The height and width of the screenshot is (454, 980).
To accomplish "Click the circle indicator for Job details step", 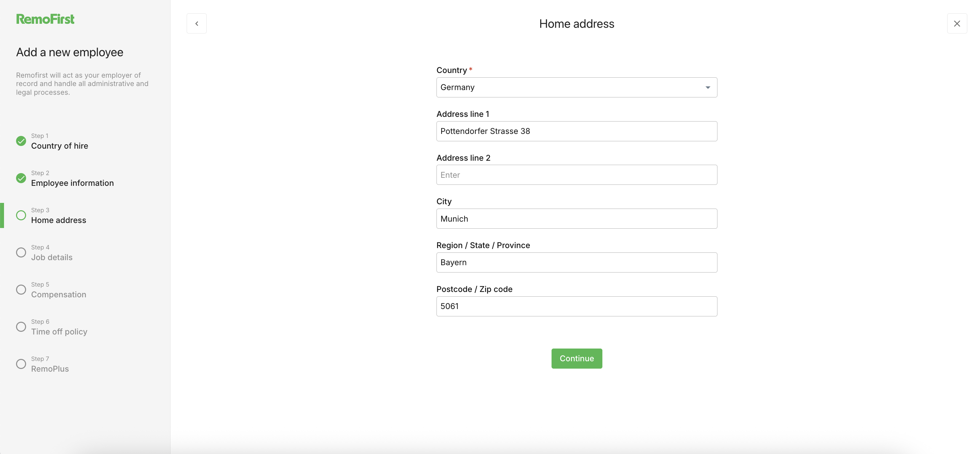I will (21, 252).
